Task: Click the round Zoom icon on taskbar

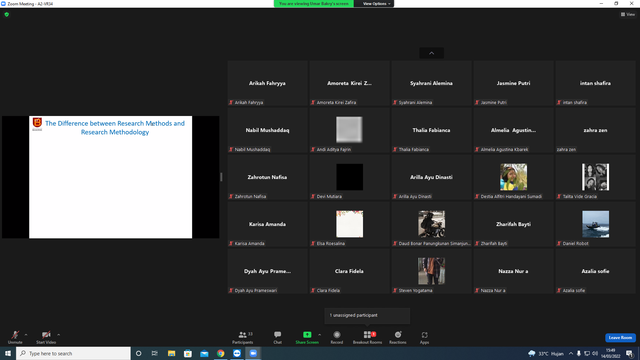Action: point(237,353)
